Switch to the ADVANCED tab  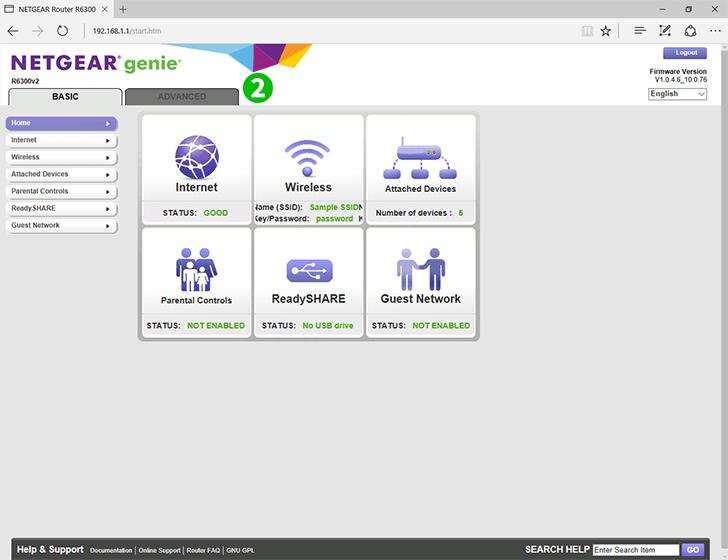182,97
